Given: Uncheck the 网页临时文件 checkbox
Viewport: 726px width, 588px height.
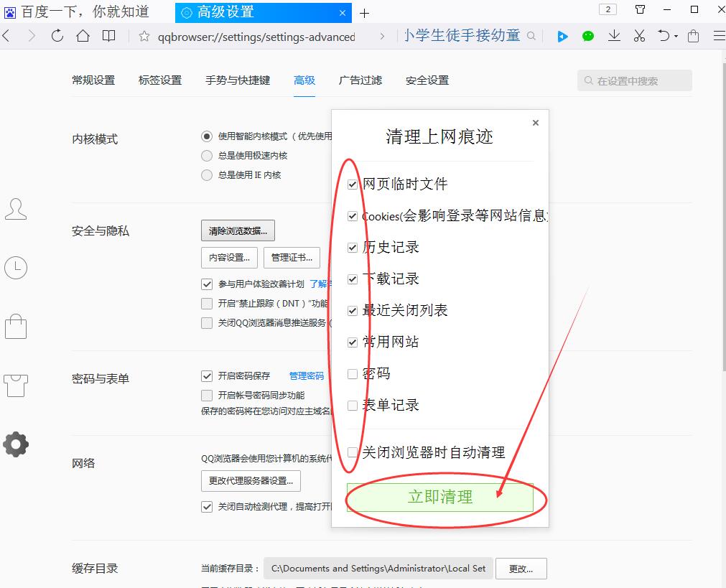Looking at the screenshot, I should point(353,185).
